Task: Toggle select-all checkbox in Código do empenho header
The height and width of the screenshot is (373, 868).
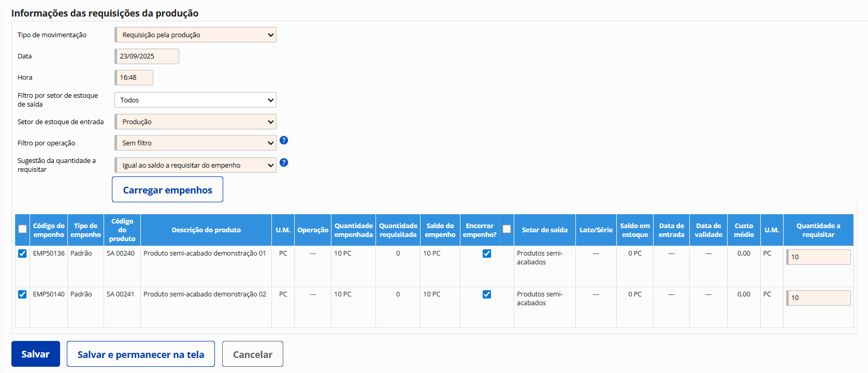Action: coord(22,229)
